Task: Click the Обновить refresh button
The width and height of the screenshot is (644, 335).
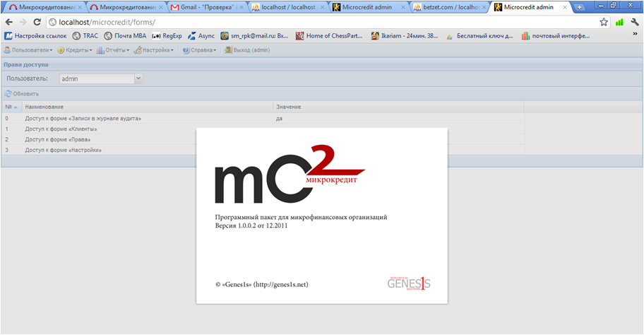Action: tap(22, 94)
